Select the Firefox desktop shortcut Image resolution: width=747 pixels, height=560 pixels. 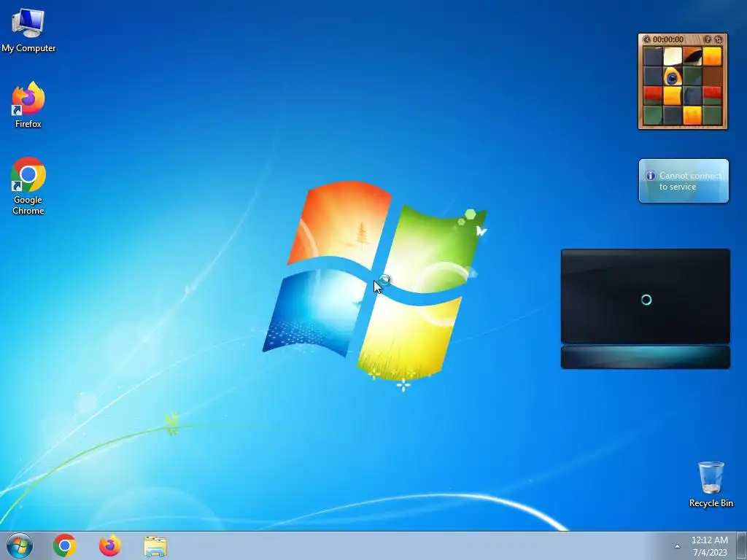(28, 105)
